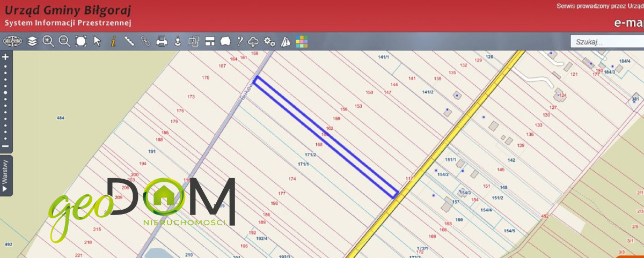Click the panel layout icon
This screenshot has width=644, height=258.
tap(210, 41)
